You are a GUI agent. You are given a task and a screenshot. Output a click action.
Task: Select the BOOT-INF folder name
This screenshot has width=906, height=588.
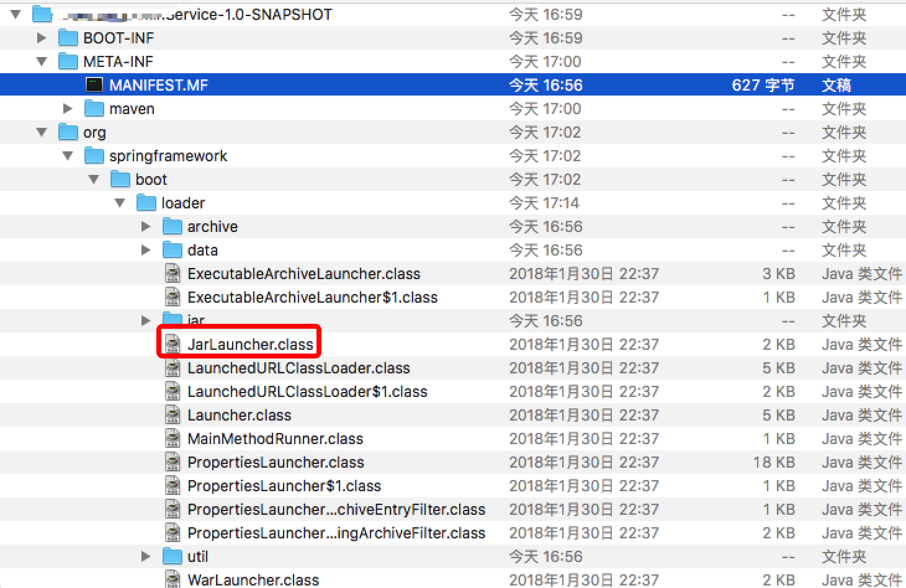(119, 38)
